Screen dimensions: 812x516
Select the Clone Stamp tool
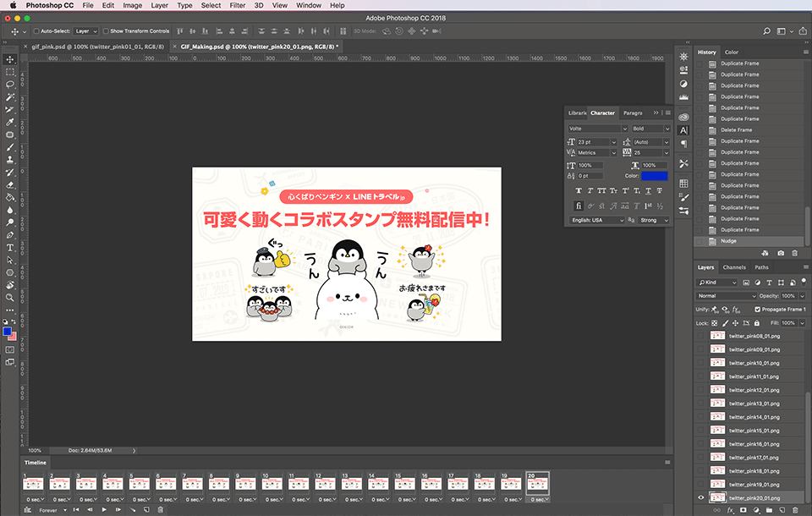click(10, 160)
